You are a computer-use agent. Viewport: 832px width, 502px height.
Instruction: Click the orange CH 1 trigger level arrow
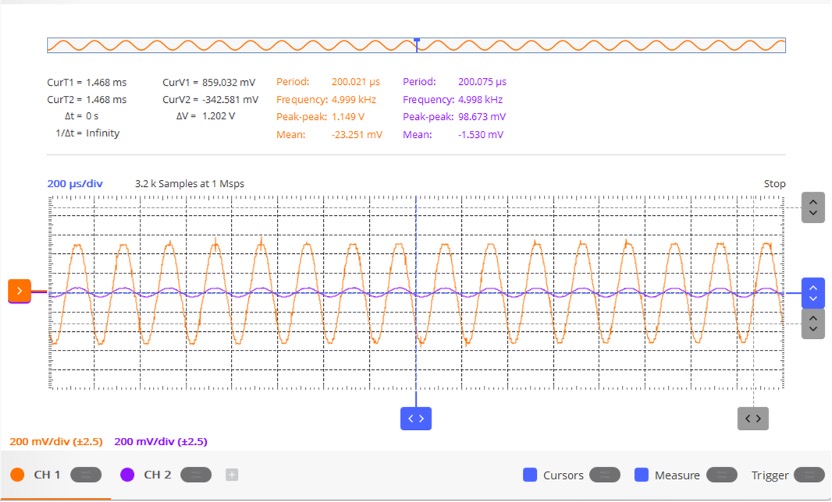(19, 291)
